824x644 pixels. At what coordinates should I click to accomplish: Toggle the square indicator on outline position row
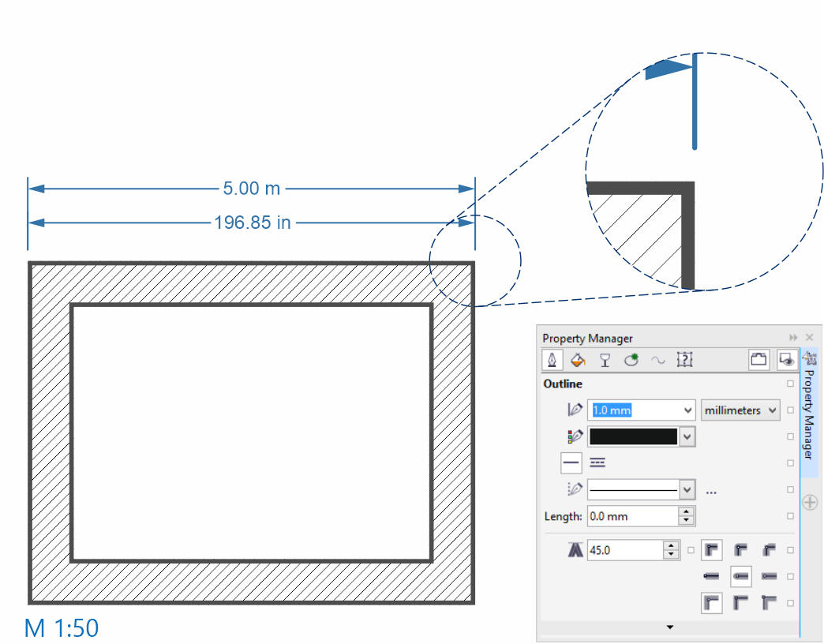(790, 603)
